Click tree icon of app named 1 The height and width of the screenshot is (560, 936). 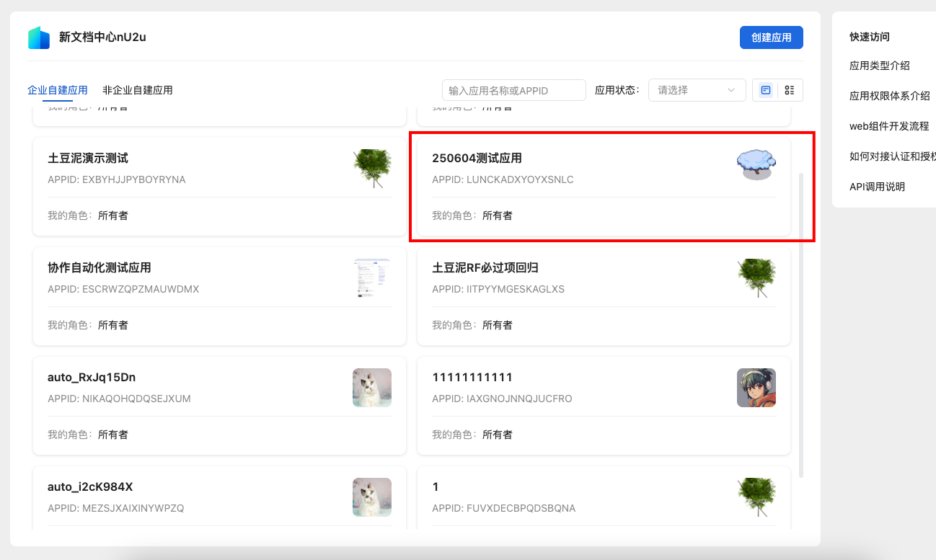[756, 497]
